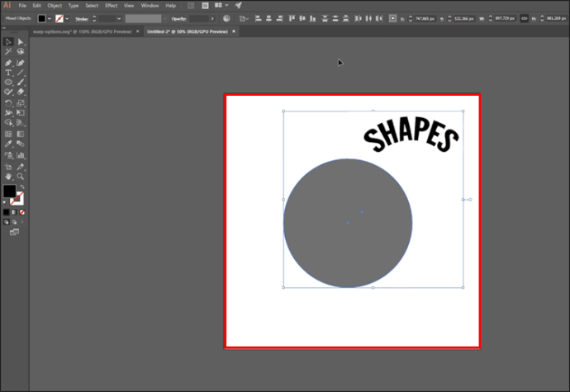Set color mode to None

[x=22, y=212]
